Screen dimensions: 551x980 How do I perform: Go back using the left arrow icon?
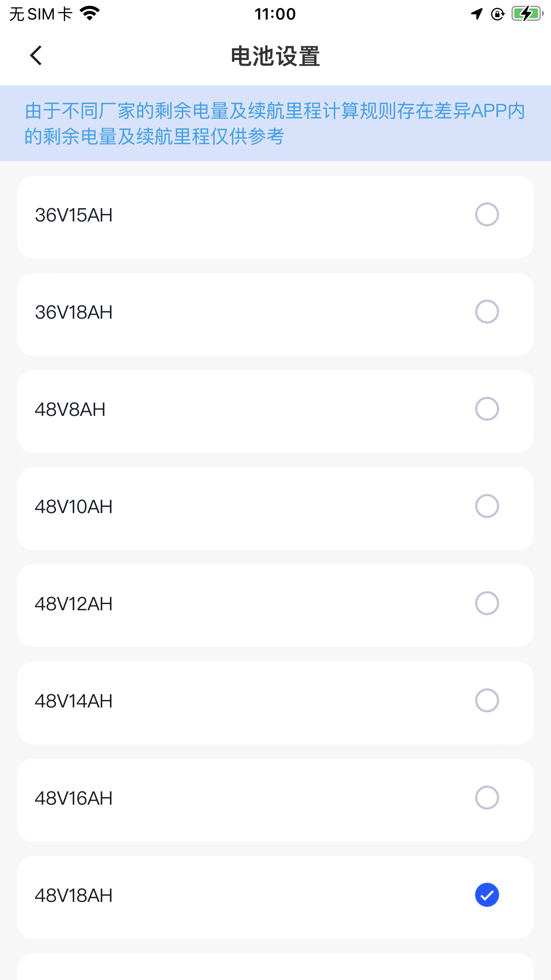[x=36, y=55]
